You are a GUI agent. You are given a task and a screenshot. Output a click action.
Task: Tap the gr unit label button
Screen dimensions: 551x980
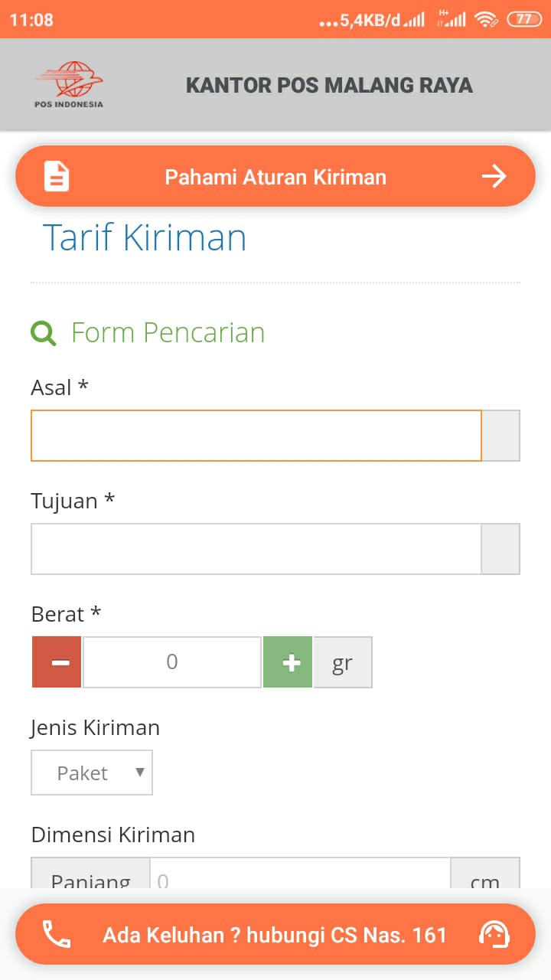click(x=343, y=661)
